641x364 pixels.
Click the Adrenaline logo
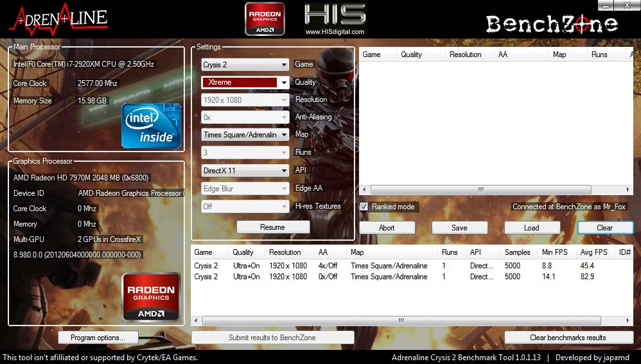click(59, 19)
